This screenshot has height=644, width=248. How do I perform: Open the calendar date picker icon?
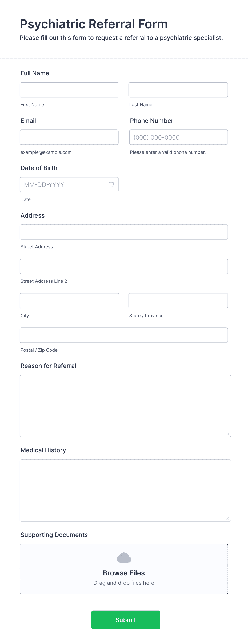coord(111,185)
